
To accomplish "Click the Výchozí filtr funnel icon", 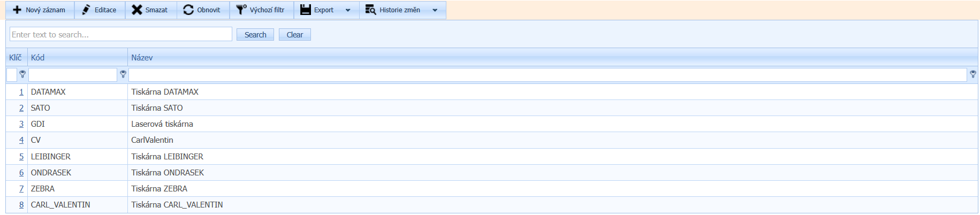I will 241,10.
